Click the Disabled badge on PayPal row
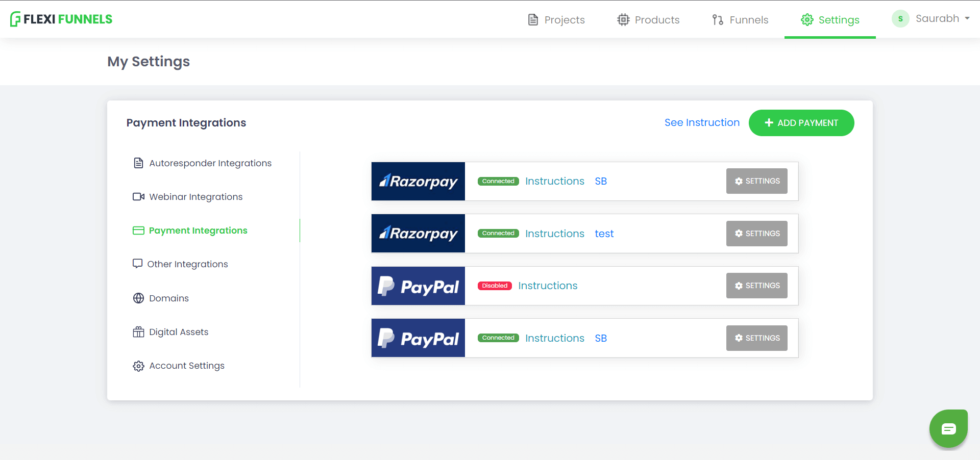980x460 pixels. 494,286
